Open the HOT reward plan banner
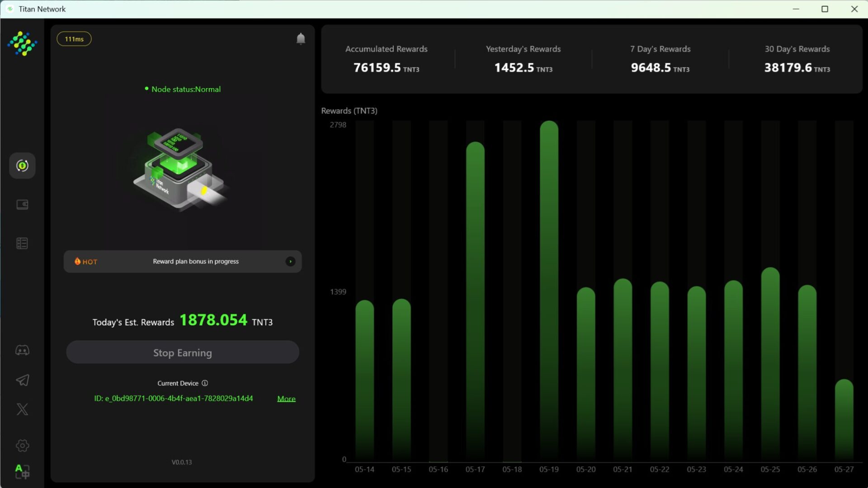Screen dimensions: 868x488 tap(183, 262)
